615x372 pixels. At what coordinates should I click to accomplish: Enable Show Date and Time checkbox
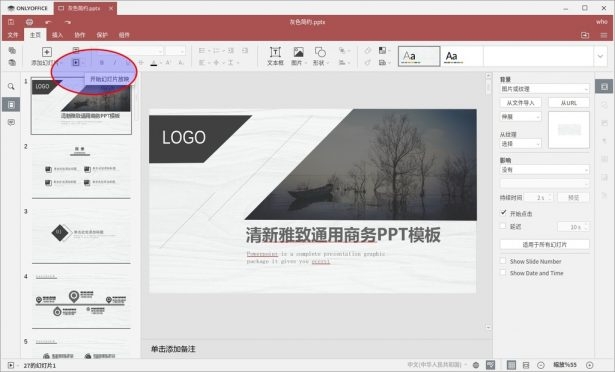tap(503, 273)
